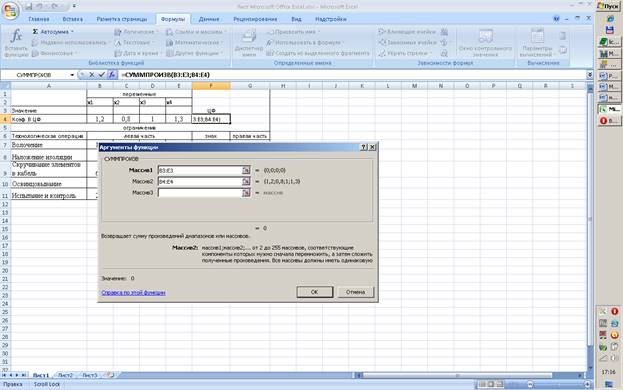The image size is (623, 390).
Task: Switch to Лист1 sheet tab
Action: [41, 375]
